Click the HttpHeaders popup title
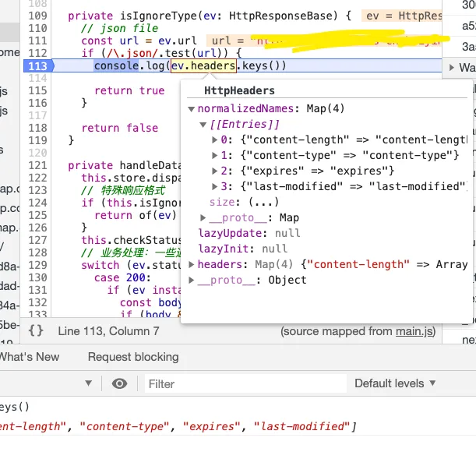The height and width of the screenshot is (466, 476). point(239,90)
